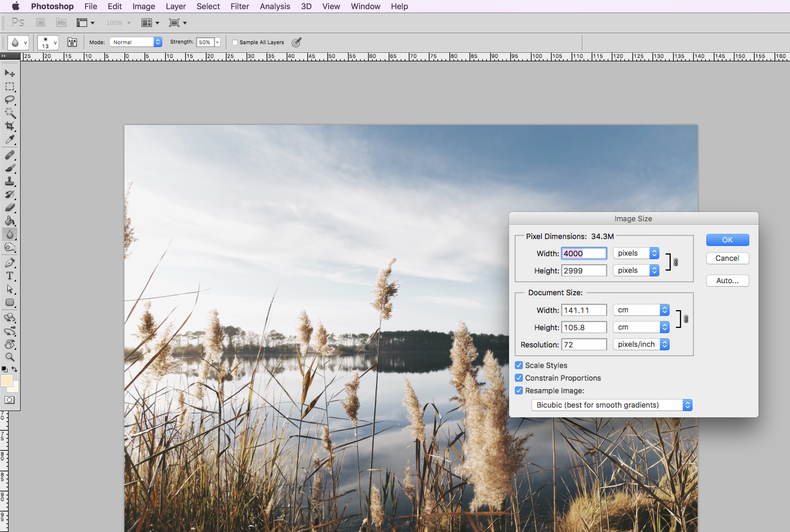Open the Mode Normal dropdown

click(x=136, y=42)
